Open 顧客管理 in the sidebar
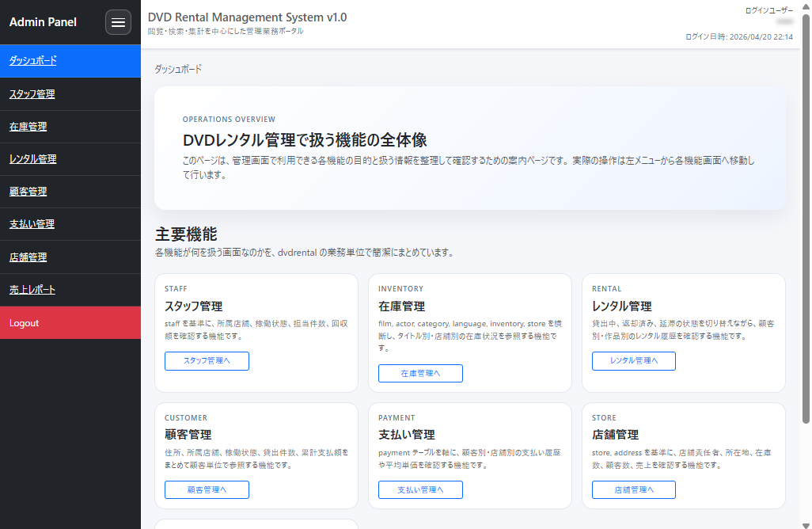The height and width of the screenshot is (529, 812). point(70,192)
